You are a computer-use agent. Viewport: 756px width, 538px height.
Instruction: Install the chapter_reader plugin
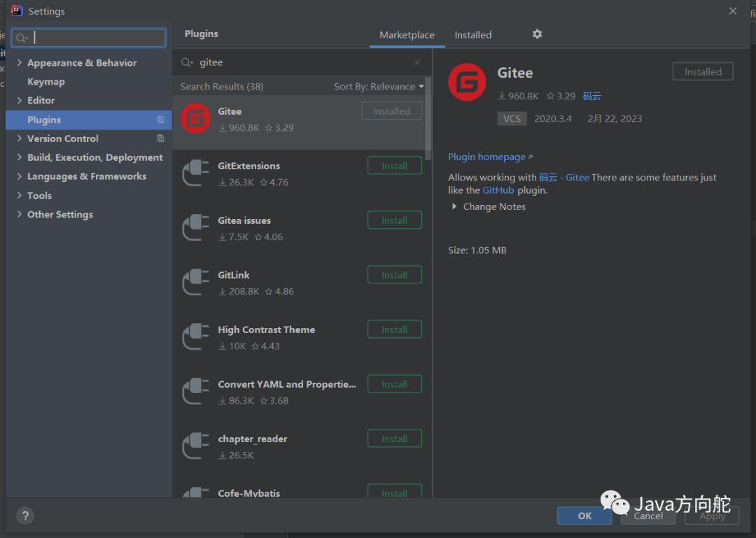tap(394, 439)
